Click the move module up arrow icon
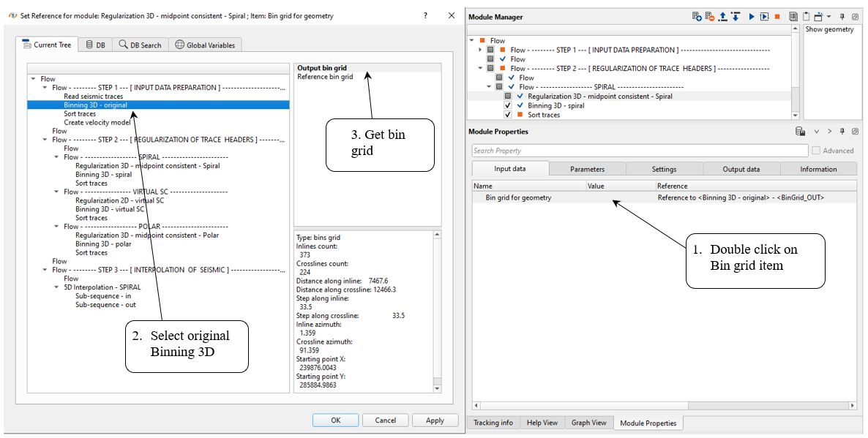 click(722, 17)
